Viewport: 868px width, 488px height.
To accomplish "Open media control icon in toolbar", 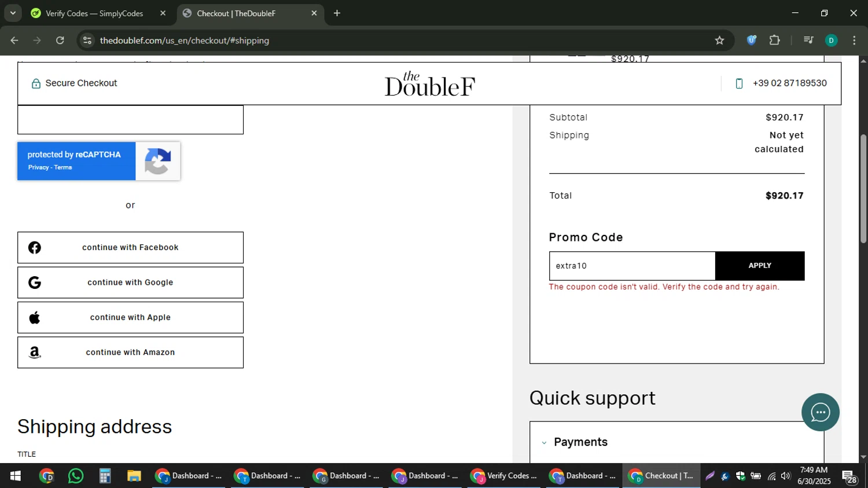I will coord(808,41).
